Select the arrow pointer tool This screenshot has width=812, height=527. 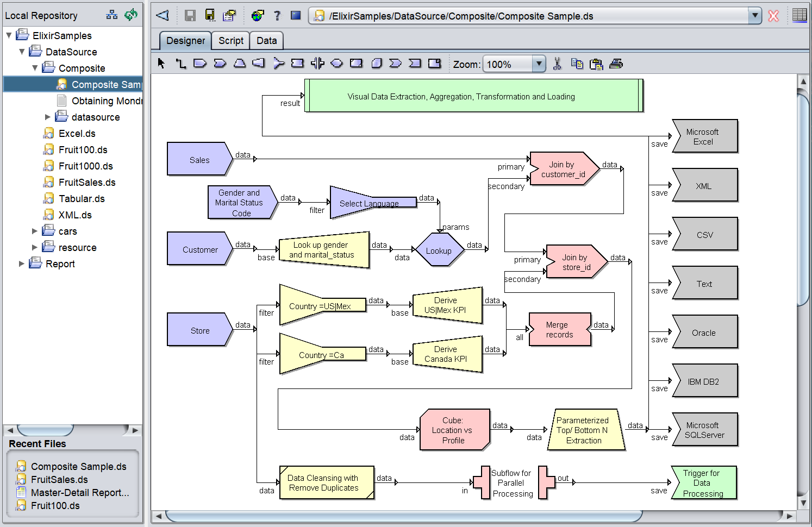[161, 64]
